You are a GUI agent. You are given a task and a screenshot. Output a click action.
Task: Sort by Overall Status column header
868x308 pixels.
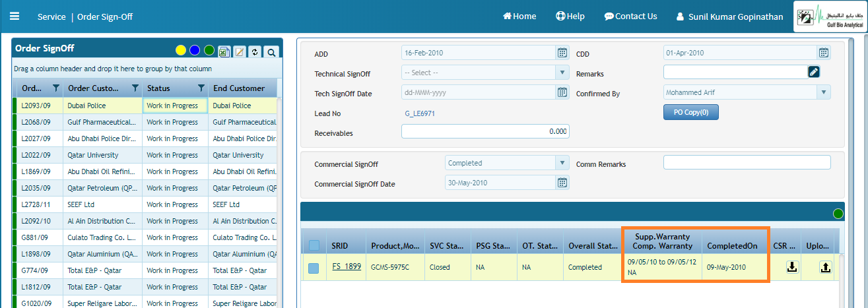593,246
